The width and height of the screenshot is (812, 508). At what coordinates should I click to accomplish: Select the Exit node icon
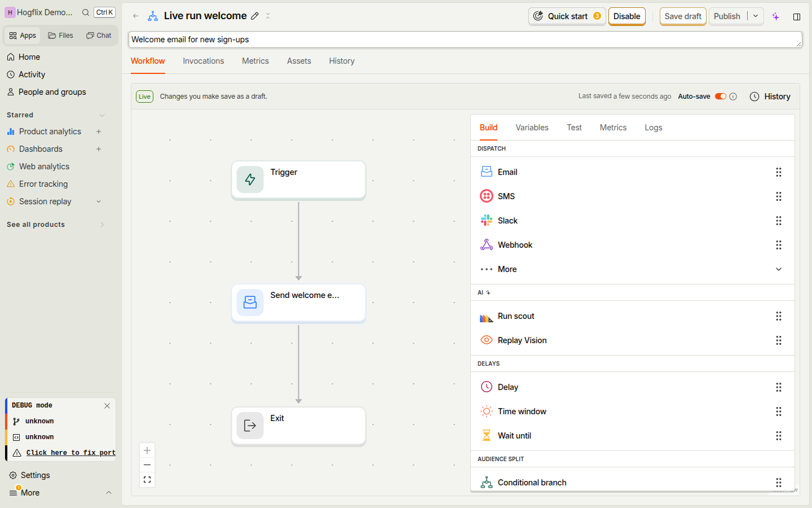pyautogui.click(x=250, y=426)
